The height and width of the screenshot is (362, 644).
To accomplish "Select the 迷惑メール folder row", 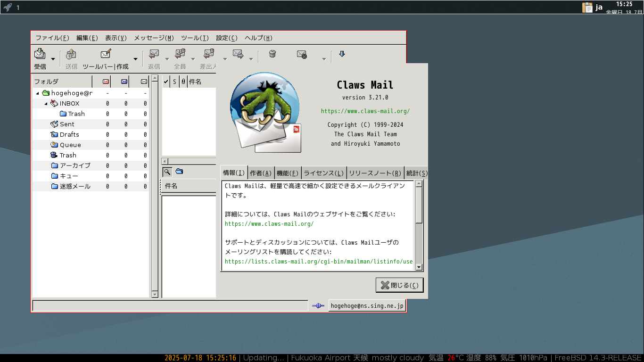I will coord(91,186).
